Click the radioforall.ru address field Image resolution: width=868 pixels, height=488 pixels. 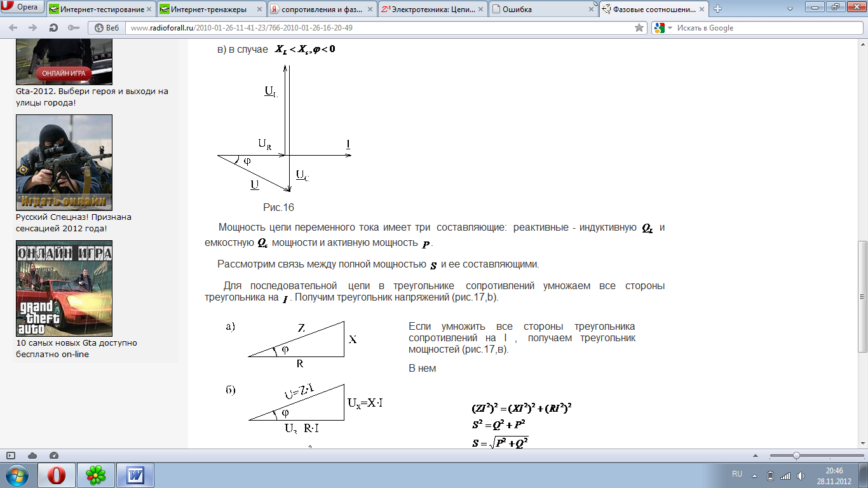tap(381, 28)
